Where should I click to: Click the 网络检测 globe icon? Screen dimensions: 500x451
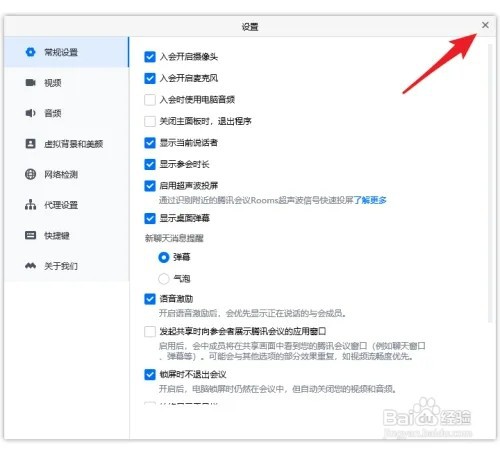coord(30,174)
